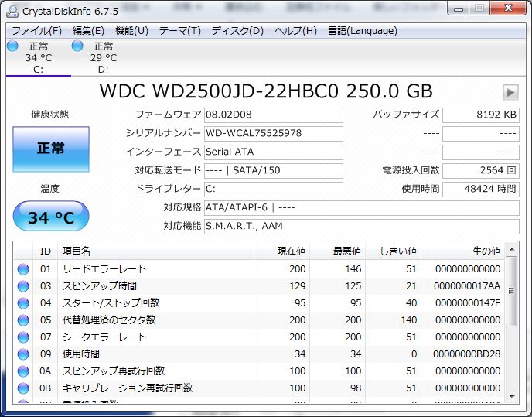This screenshot has height=417, width=532.
Task: Click the 34 °C temperature button
Action: point(51,217)
